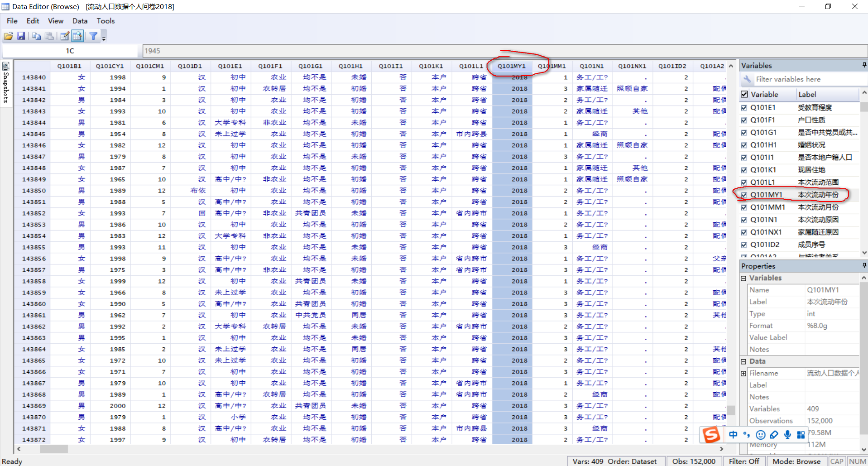Click the cell value box showing 1945

click(504, 51)
